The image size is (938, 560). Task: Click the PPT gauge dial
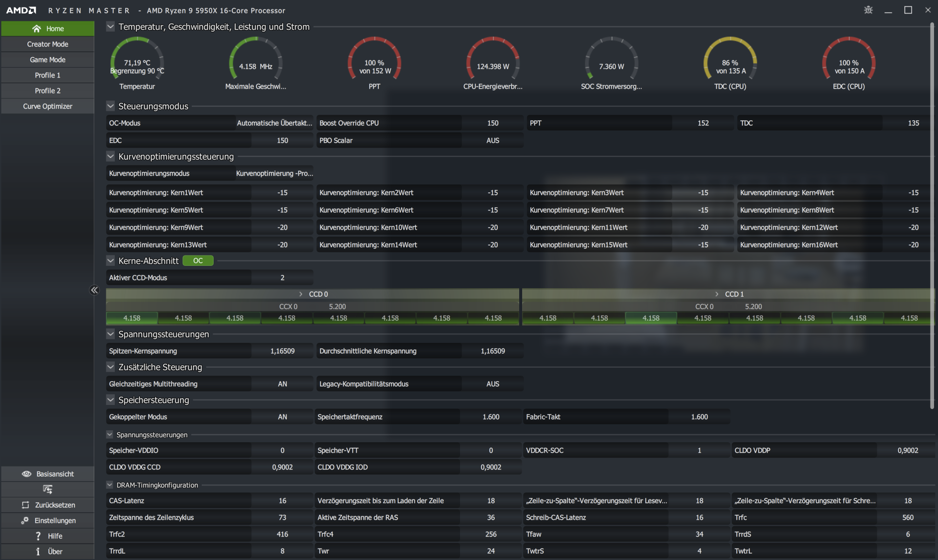tap(375, 59)
